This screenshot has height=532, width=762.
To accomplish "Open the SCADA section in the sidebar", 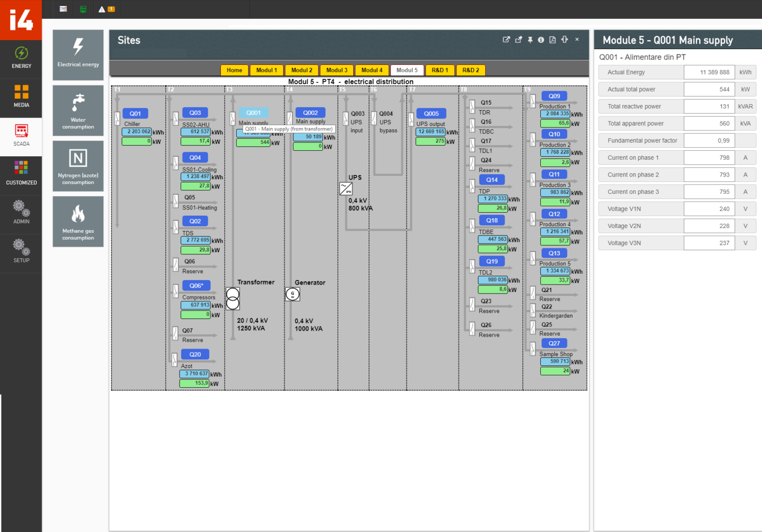I will 21,136.
